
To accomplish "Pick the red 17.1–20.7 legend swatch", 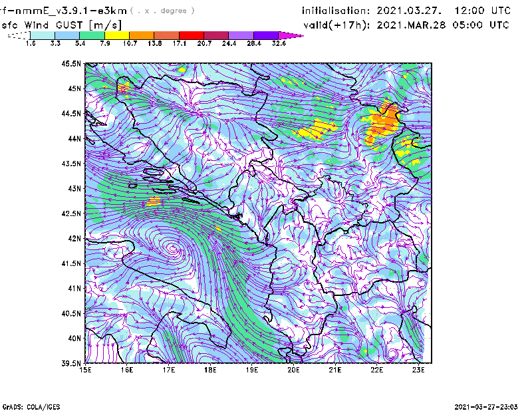I will (x=192, y=35).
